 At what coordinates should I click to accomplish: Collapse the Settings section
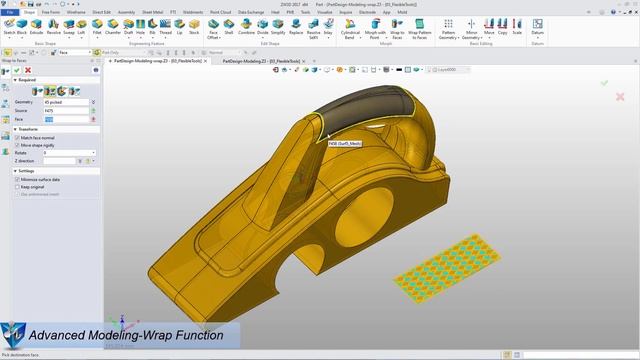click(16, 171)
